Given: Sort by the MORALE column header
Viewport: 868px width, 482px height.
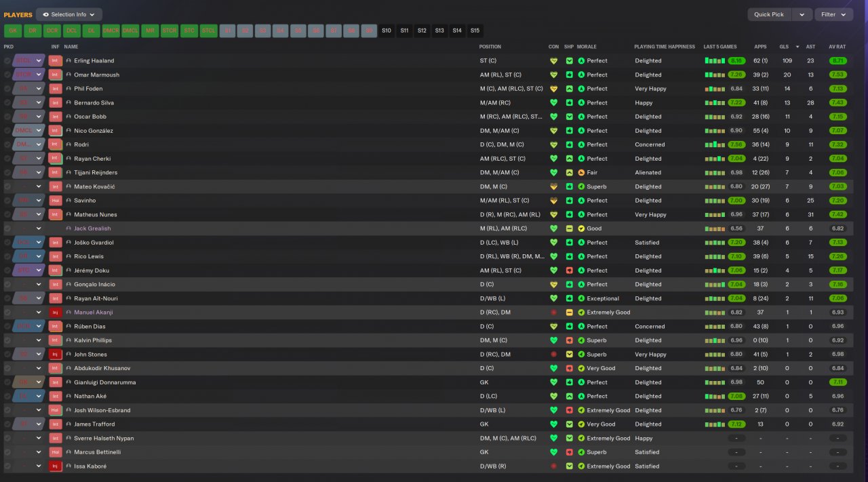Looking at the screenshot, I should [587, 47].
